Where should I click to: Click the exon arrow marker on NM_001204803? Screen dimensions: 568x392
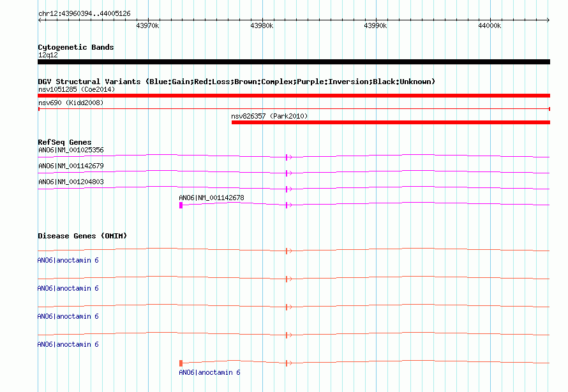click(x=288, y=189)
